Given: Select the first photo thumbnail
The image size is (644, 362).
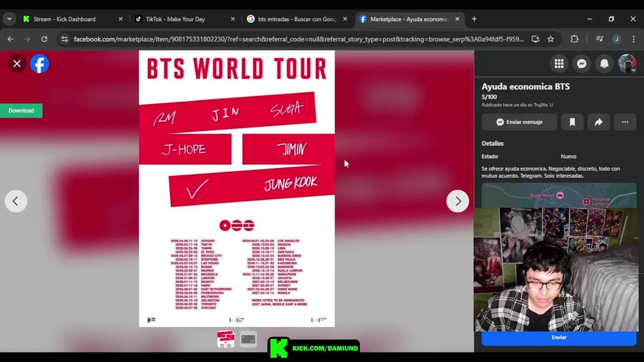Looking at the screenshot, I should pos(226,339).
